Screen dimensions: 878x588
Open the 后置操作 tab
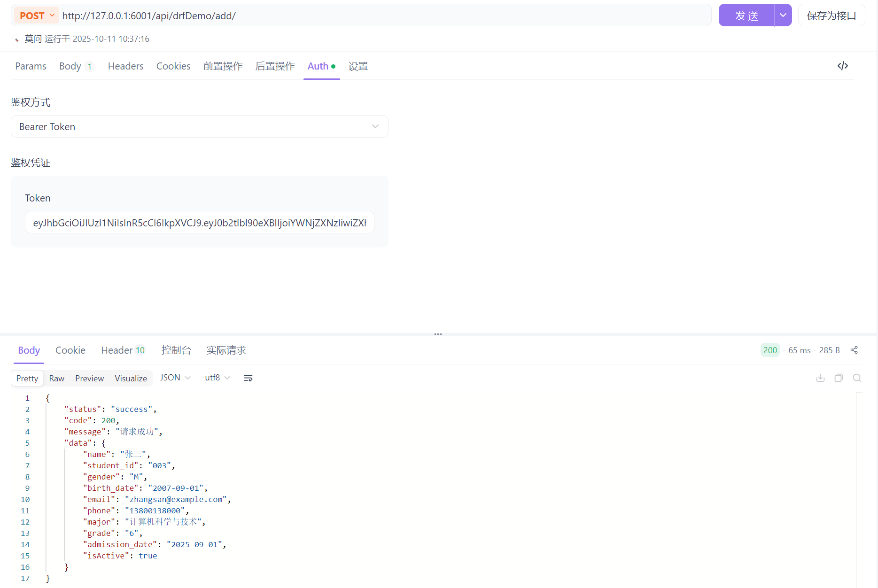point(275,66)
